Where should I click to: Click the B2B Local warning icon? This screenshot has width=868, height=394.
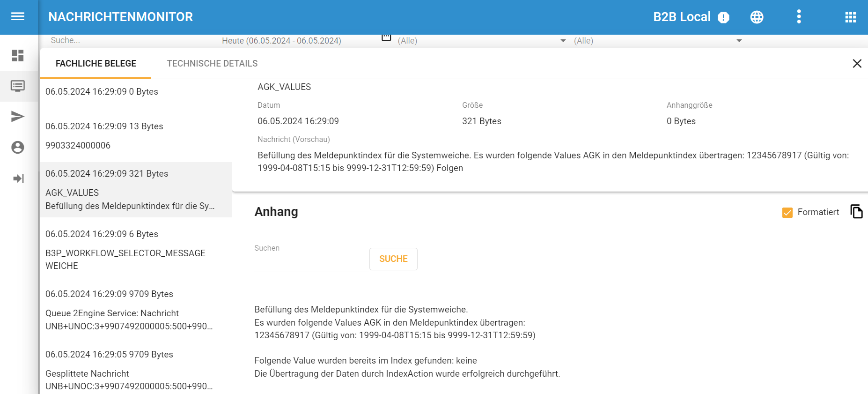point(723,17)
